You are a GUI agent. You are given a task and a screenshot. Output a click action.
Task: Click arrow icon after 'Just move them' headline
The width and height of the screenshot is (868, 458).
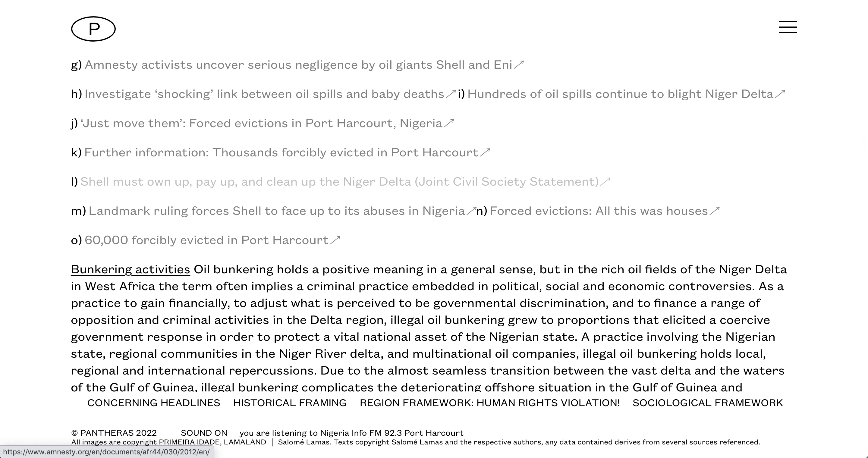click(x=449, y=123)
